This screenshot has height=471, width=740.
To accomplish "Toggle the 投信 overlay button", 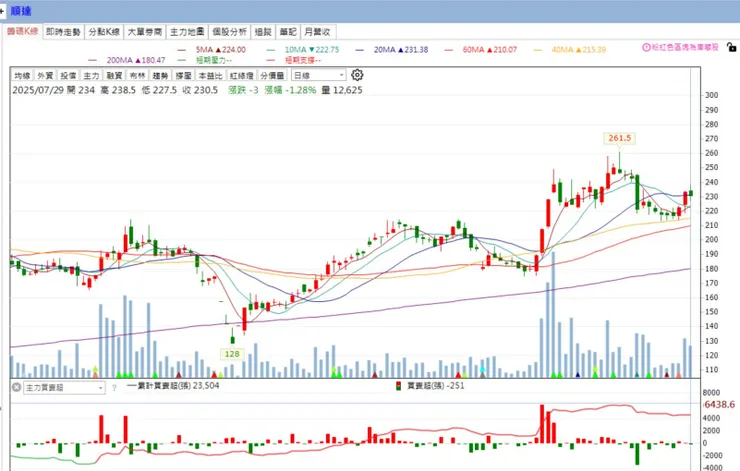I will pyautogui.click(x=68, y=76).
